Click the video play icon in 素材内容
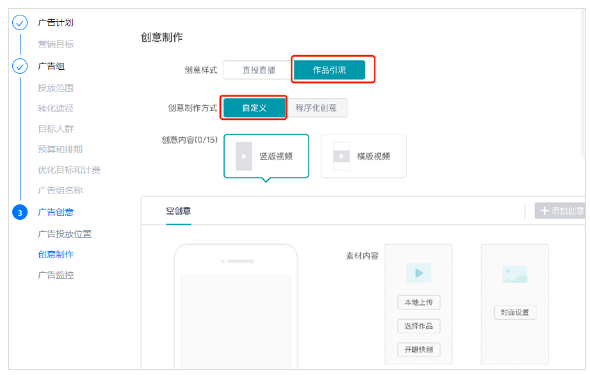This screenshot has height=375, width=590. 418,273
